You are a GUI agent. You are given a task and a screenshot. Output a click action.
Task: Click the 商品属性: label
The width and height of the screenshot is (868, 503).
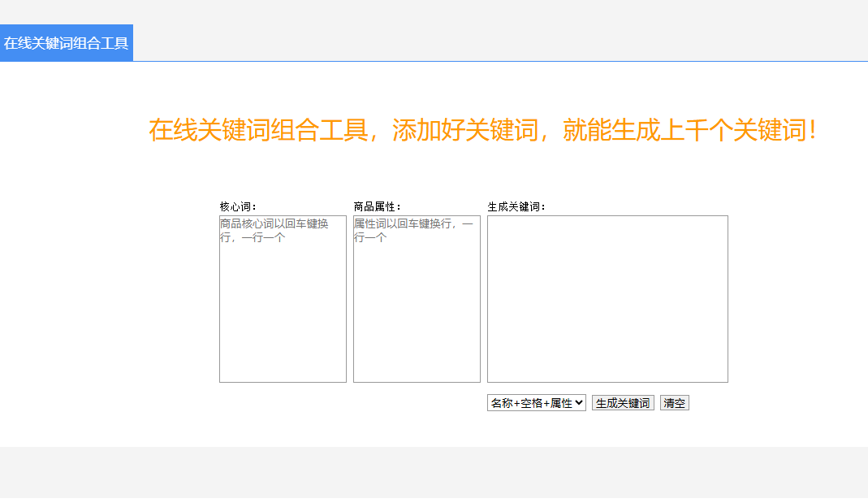pyautogui.click(x=378, y=206)
